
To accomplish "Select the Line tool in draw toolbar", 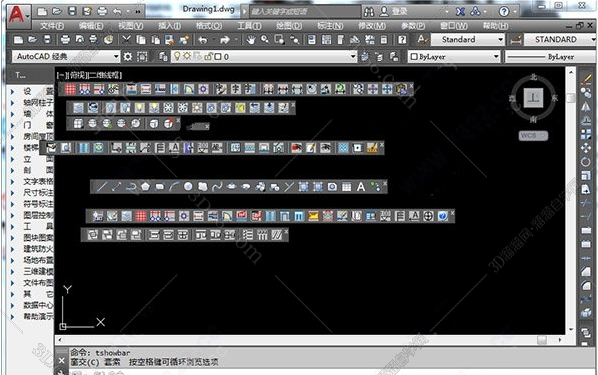I will [x=102, y=187].
